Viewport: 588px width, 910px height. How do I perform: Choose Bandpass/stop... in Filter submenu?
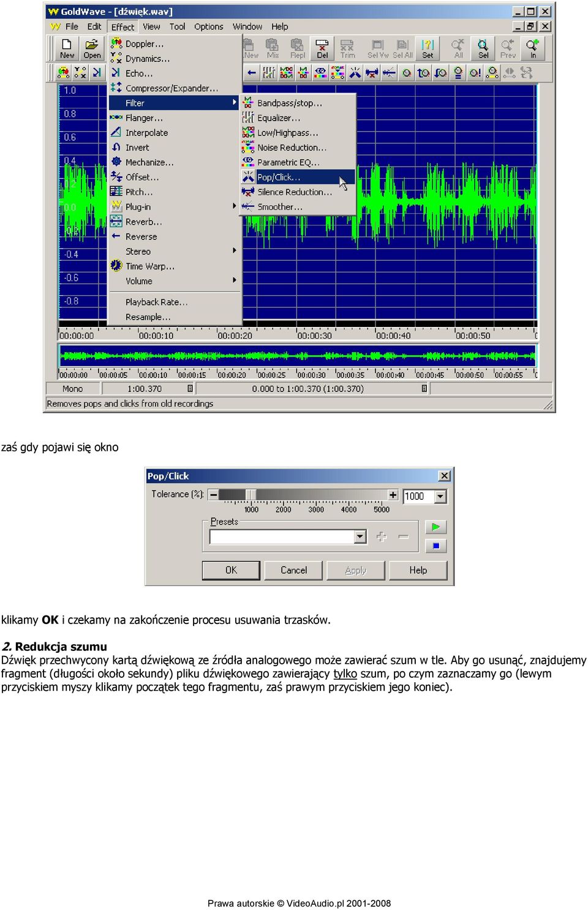coord(298,103)
